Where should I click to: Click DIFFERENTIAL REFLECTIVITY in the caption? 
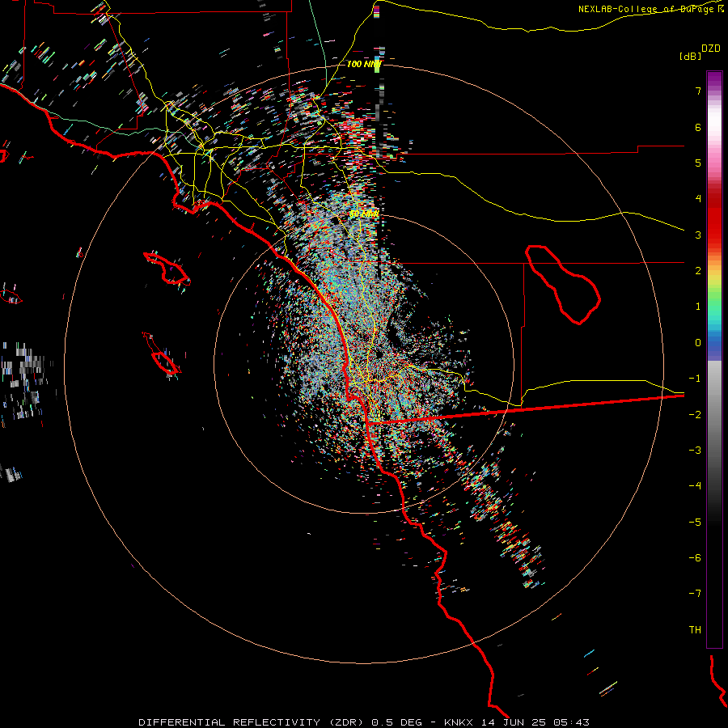[x=230, y=722]
